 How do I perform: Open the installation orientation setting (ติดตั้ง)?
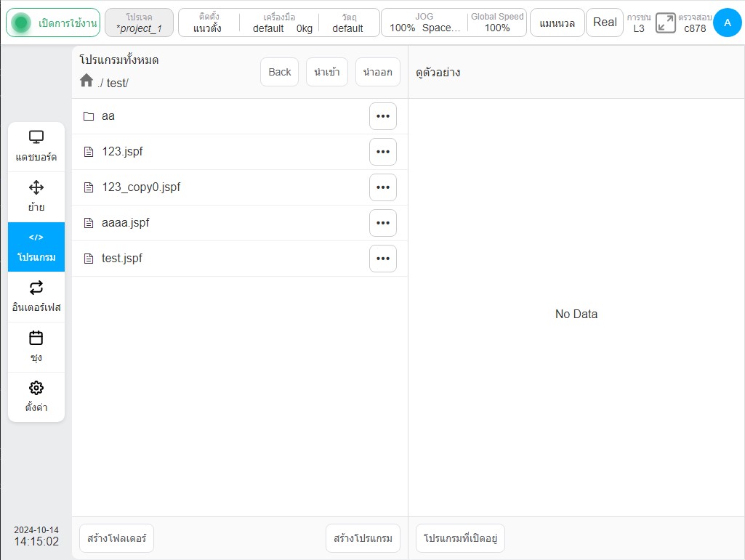(x=208, y=23)
